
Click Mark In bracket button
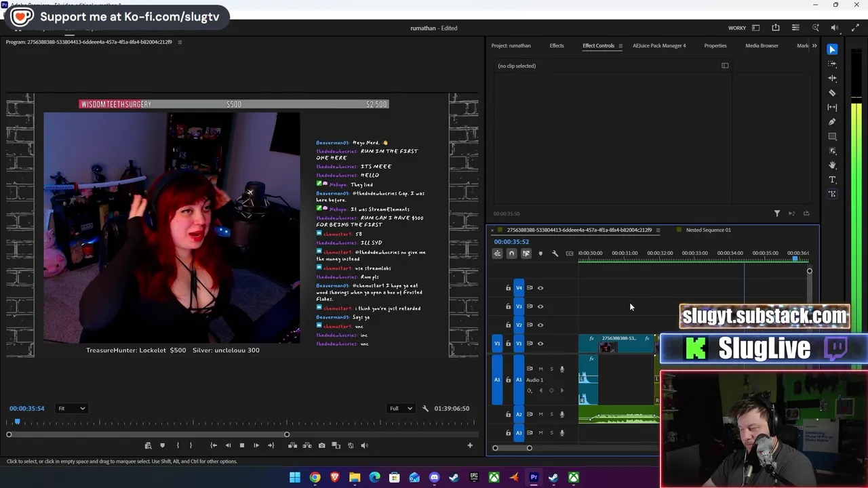point(178,445)
